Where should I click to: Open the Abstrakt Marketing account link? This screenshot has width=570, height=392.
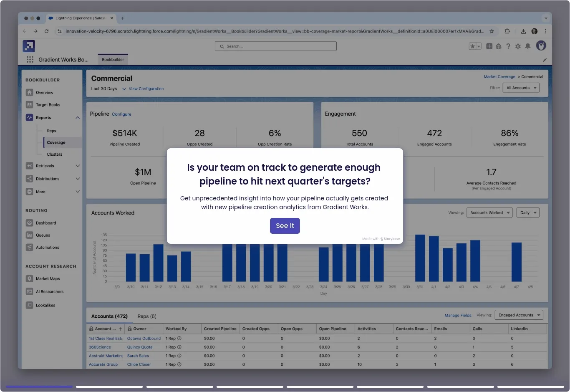(106, 356)
